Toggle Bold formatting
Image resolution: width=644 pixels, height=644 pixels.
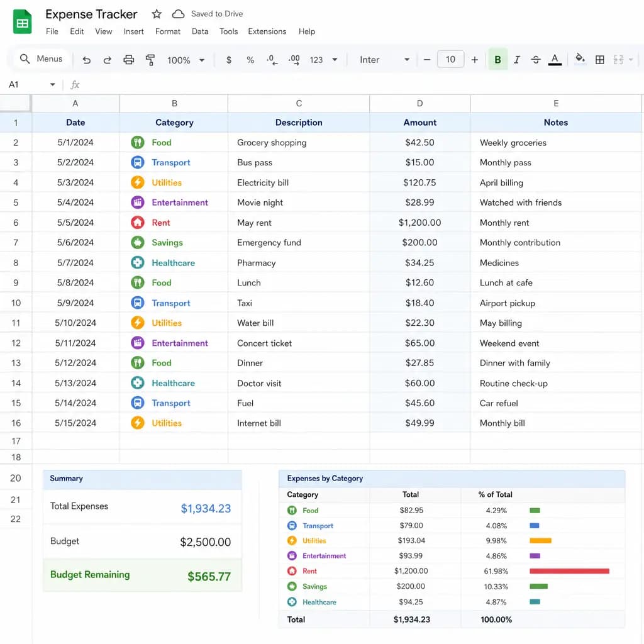click(x=498, y=60)
